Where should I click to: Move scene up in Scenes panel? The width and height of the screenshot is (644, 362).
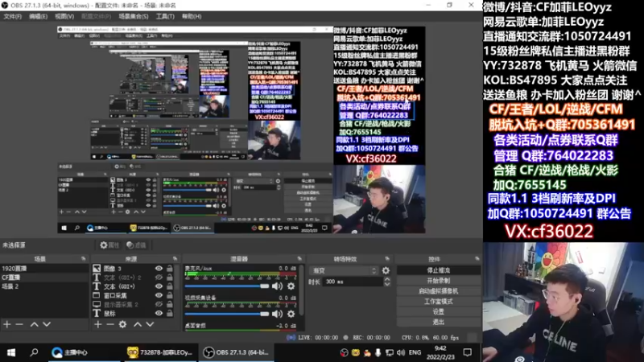(35, 324)
